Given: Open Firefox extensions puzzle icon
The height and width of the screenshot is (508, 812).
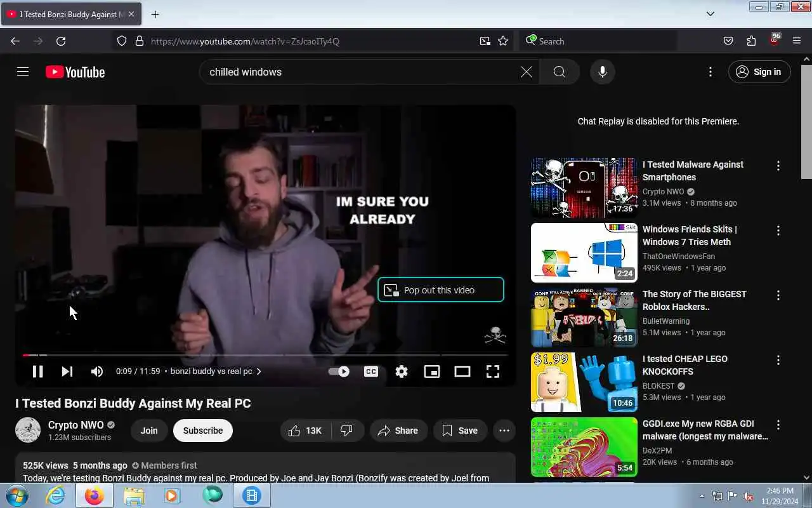Looking at the screenshot, I should click(751, 41).
